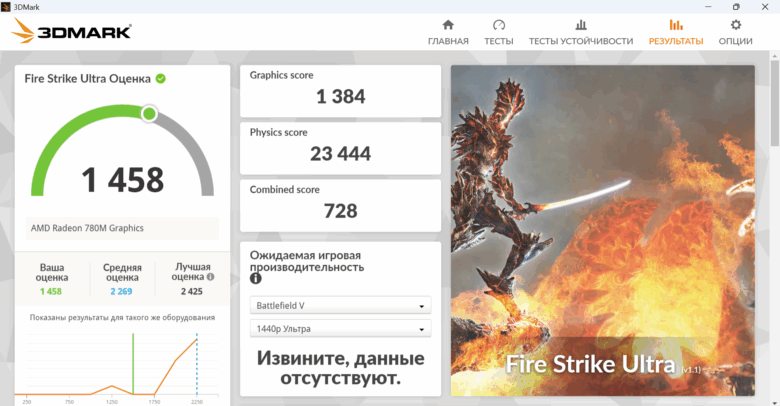
Task: Click the green validation checkmark icon
Action: coord(161,79)
